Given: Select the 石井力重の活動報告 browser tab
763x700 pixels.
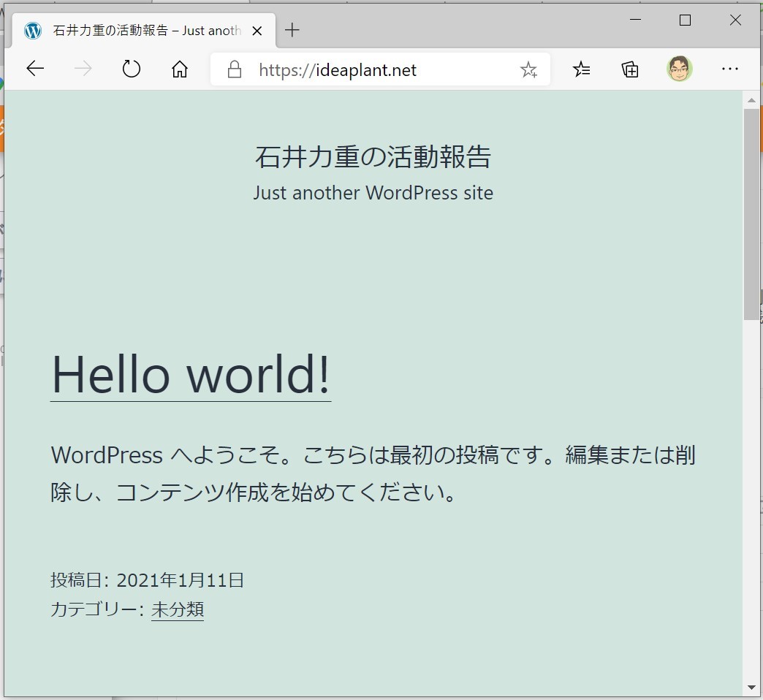Looking at the screenshot, I should (139, 31).
